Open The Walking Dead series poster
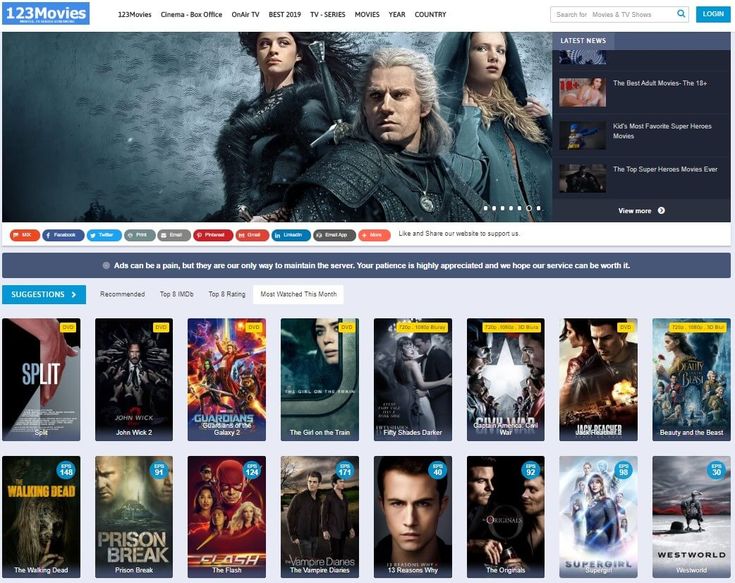The height and width of the screenshot is (583, 735). (41, 516)
